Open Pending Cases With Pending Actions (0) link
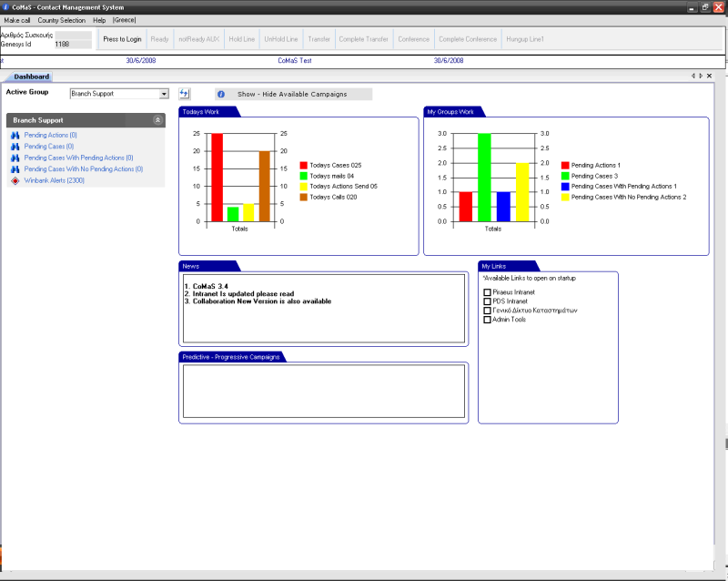728x581 pixels. pyautogui.click(x=79, y=158)
